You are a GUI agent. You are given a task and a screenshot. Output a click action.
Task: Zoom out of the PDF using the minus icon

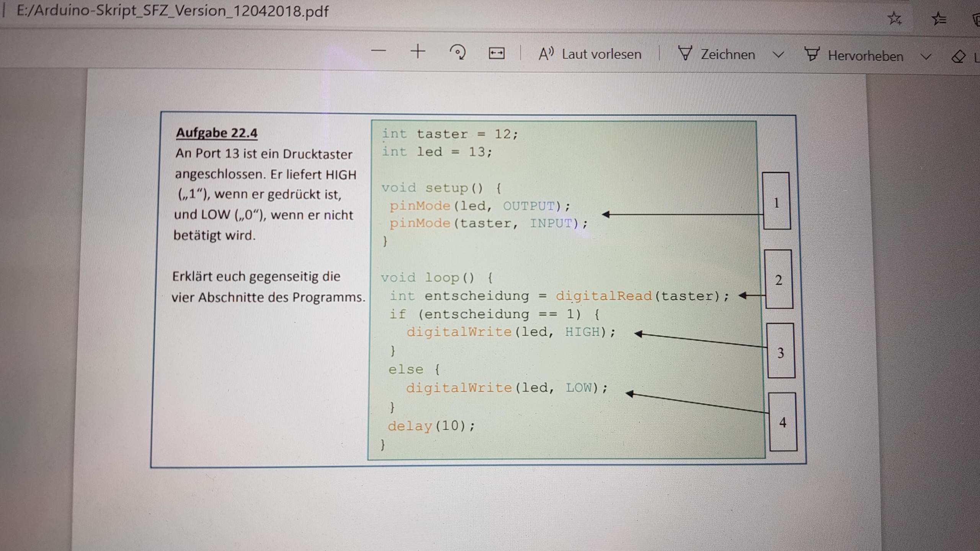click(378, 52)
